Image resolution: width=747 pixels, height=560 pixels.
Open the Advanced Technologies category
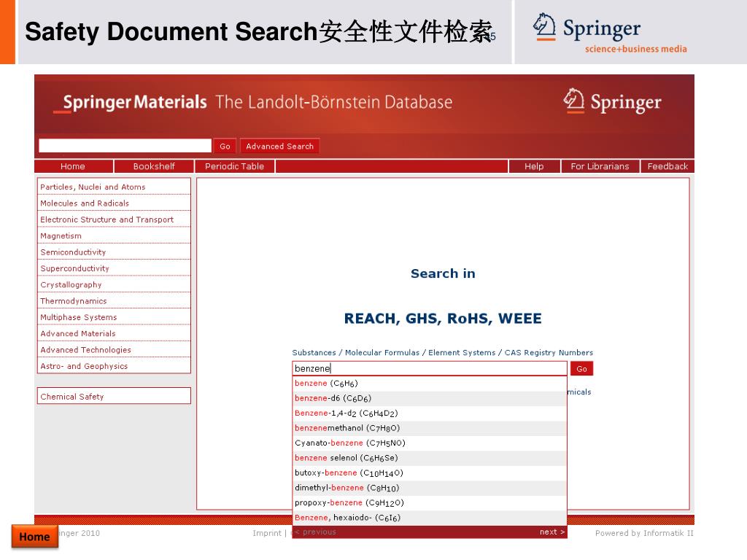click(x=114, y=349)
